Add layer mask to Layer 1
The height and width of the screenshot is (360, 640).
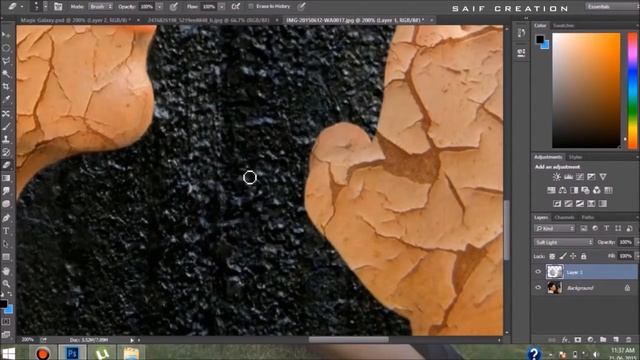pyautogui.click(x=578, y=340)
